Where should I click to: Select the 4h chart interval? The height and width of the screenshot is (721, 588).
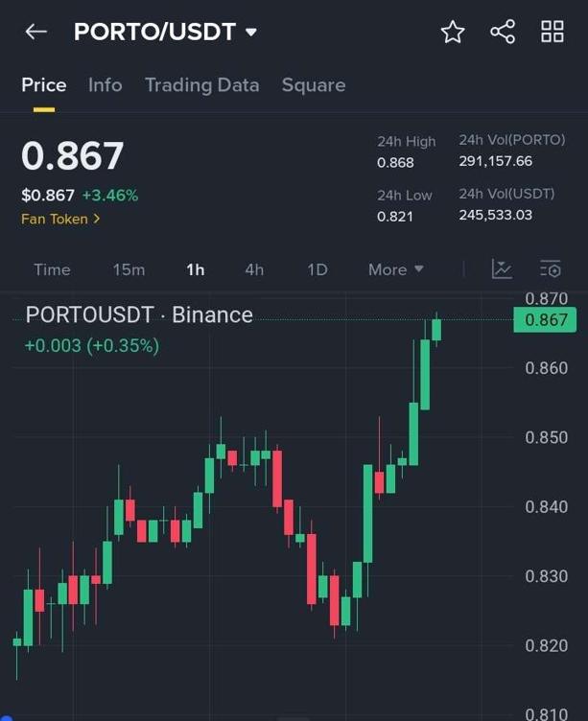coord(254,269)
